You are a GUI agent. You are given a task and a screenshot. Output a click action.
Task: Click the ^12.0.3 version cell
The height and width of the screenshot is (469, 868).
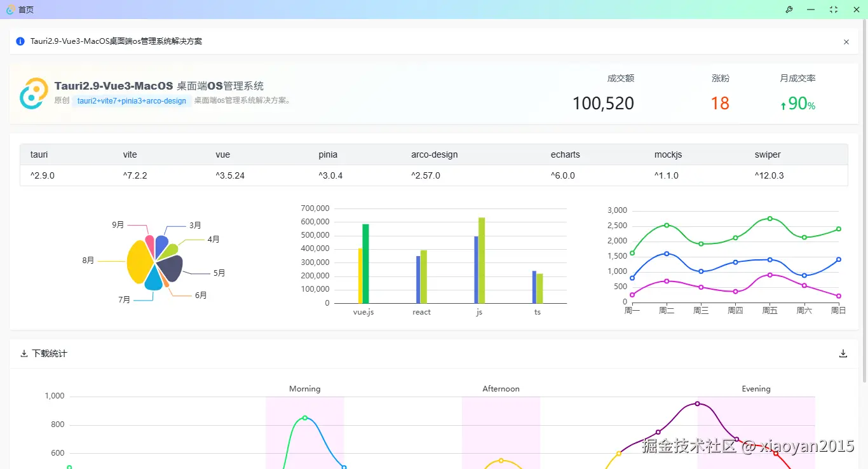coord(770,175)
